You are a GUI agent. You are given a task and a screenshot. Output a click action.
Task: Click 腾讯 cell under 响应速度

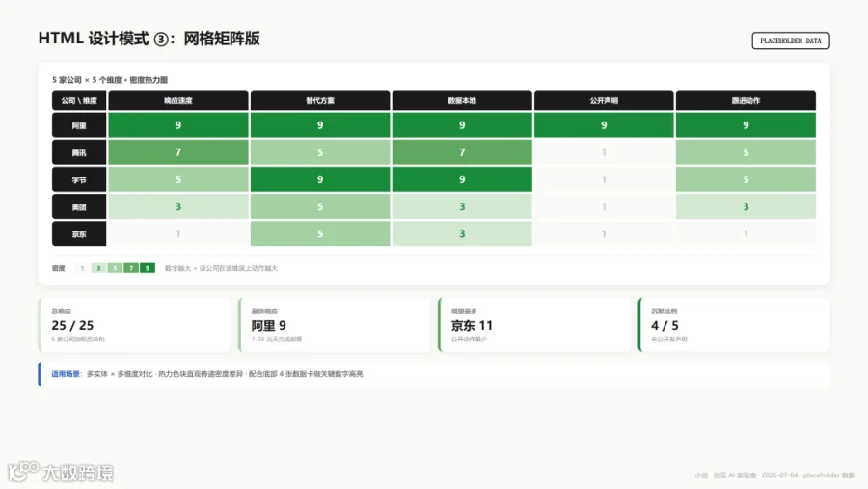pos(178,152)
